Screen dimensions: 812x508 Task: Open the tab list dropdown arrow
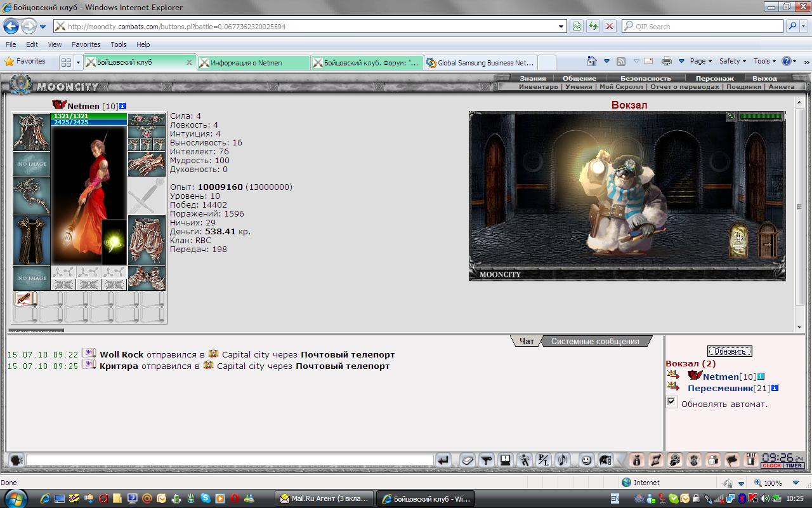coord(79,62)
